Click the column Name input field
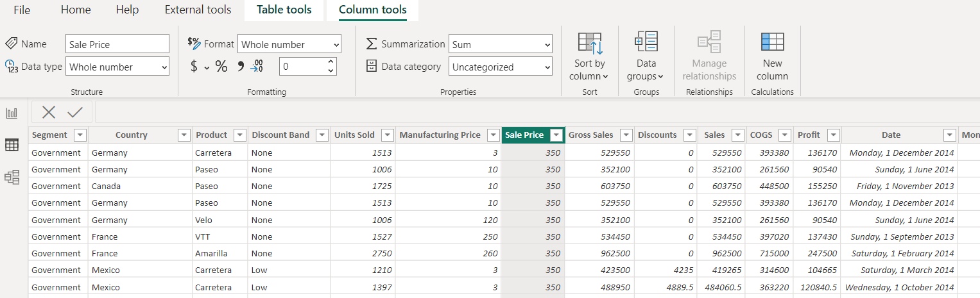Image resolution: width=980 pixels, height=298 pixels. coord(117,44)
